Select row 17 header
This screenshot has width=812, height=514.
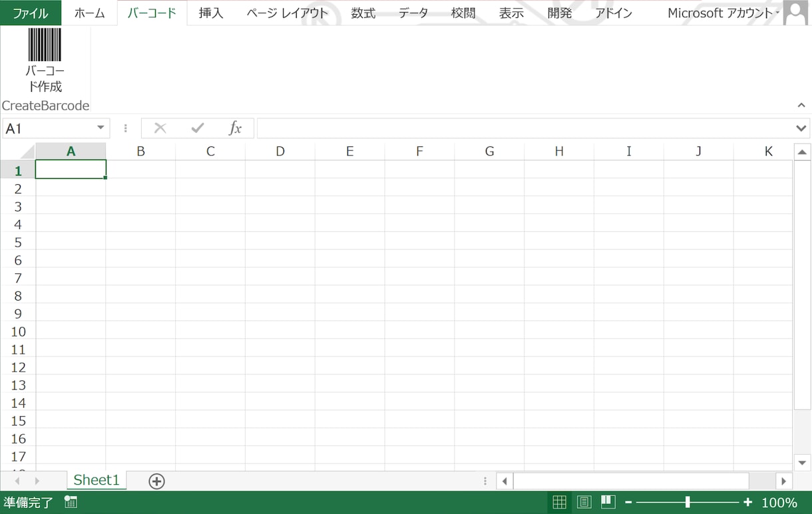18,457
